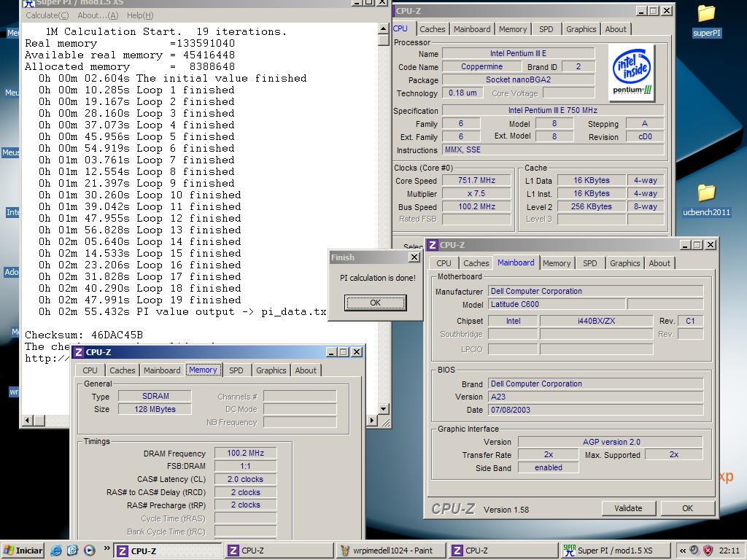Show hidden tray icons with the arrow

(x=683, y=551)
